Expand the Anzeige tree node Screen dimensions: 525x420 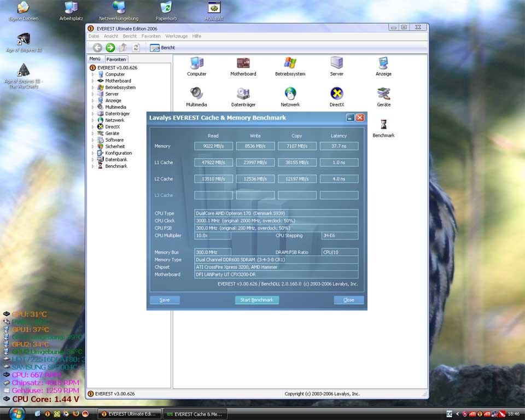93,101
